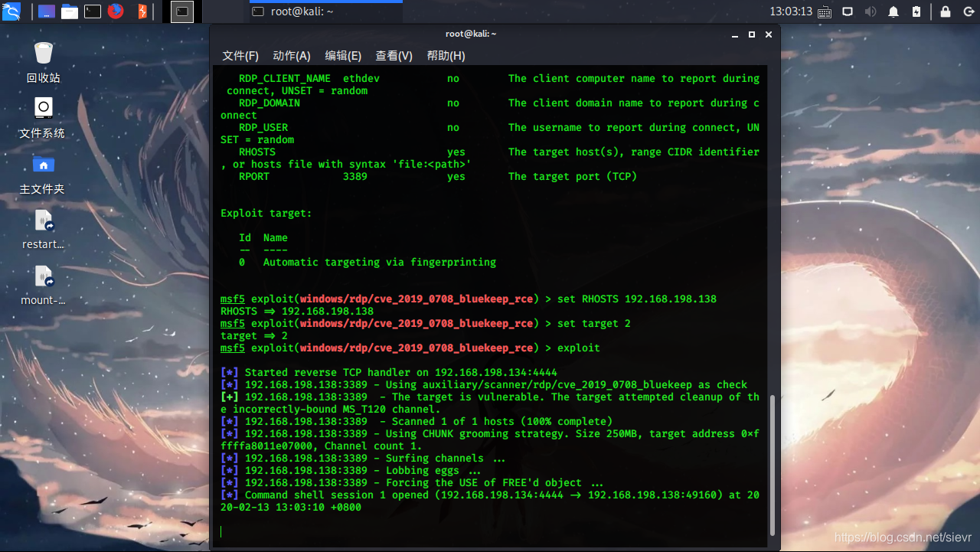
Task: Click the panel clock showing 13:03:13
Action: coord(791,11)
